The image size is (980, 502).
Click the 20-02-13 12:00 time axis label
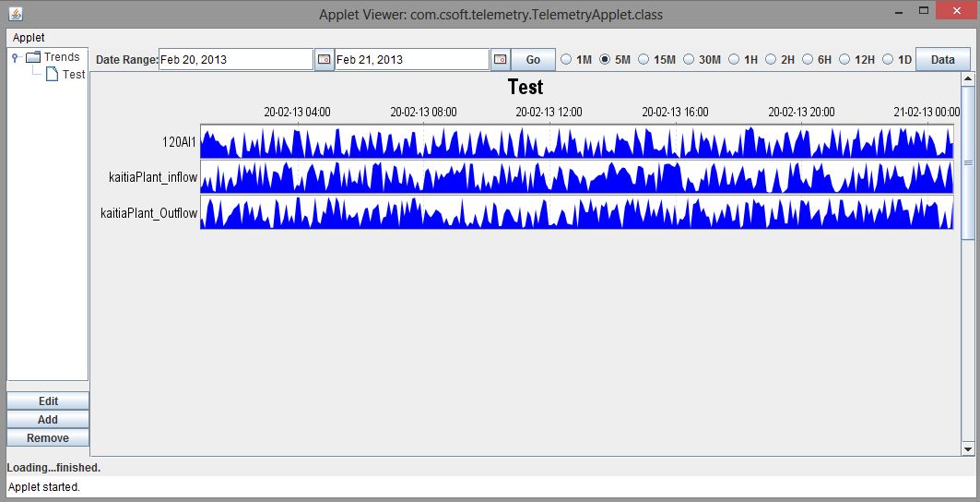[x=549, y=112]
